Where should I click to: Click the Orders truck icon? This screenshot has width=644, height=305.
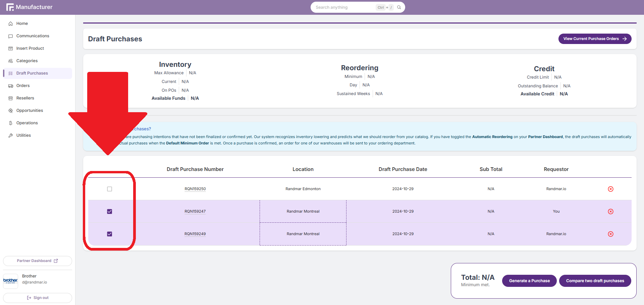point(10,86)
